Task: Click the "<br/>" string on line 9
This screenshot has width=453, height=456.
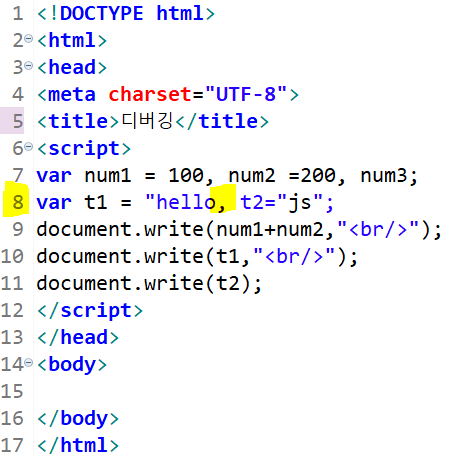Action: [x=378, y=229]
